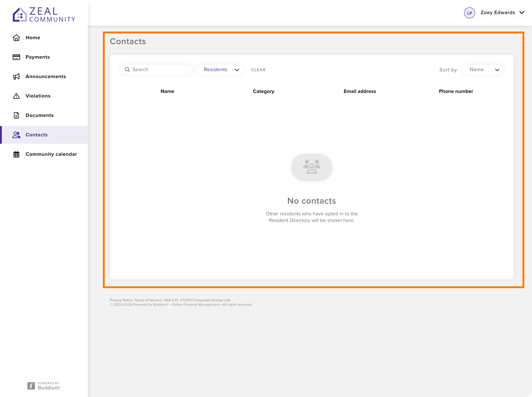Click the Home house icon
Viewport: 532px width, 397px height.
(16, 38)
